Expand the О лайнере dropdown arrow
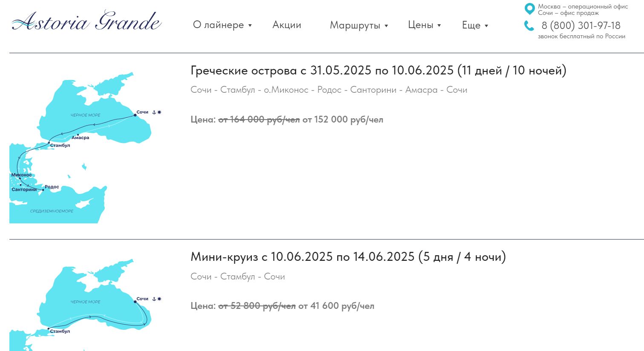Image resolution: width=644 pixels, height=351 pixels. 250,26
